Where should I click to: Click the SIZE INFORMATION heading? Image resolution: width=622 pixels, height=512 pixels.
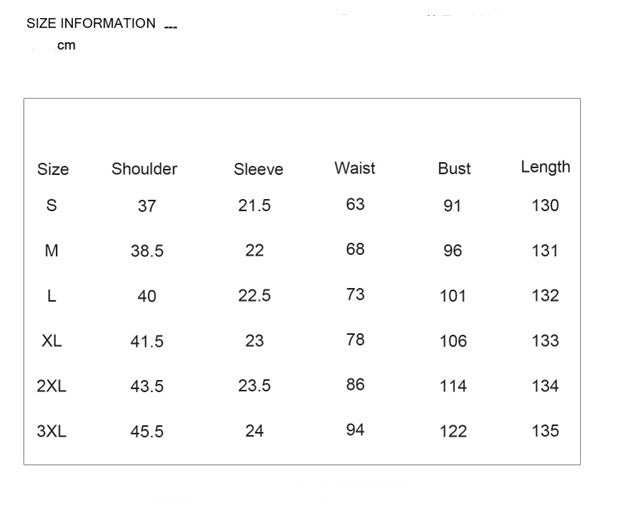(91, 23)
